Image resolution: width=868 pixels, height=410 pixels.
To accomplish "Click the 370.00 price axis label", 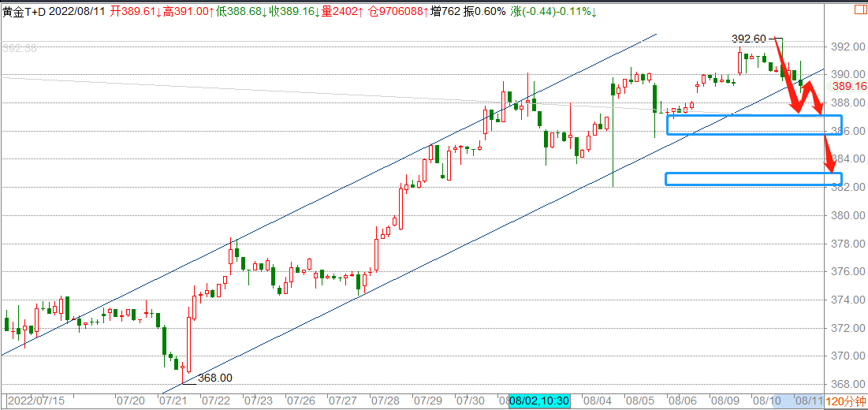I will [x=848, y=356].
